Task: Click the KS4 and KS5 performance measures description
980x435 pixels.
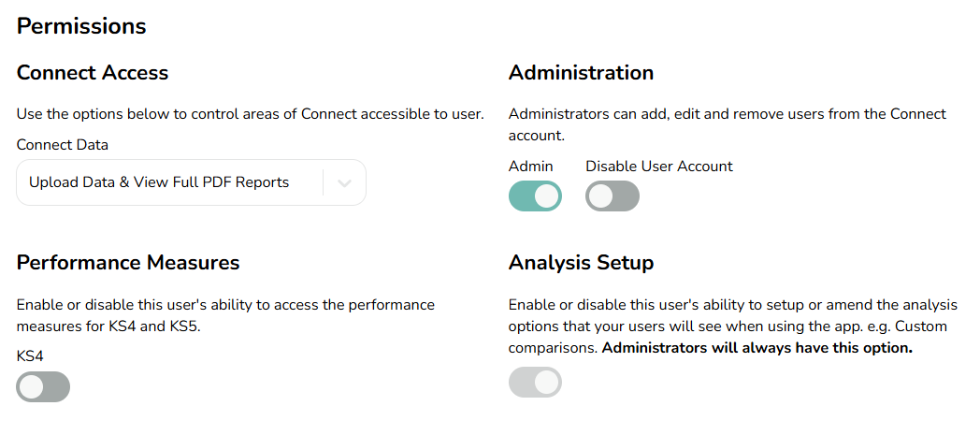Action: coord(225,315)
